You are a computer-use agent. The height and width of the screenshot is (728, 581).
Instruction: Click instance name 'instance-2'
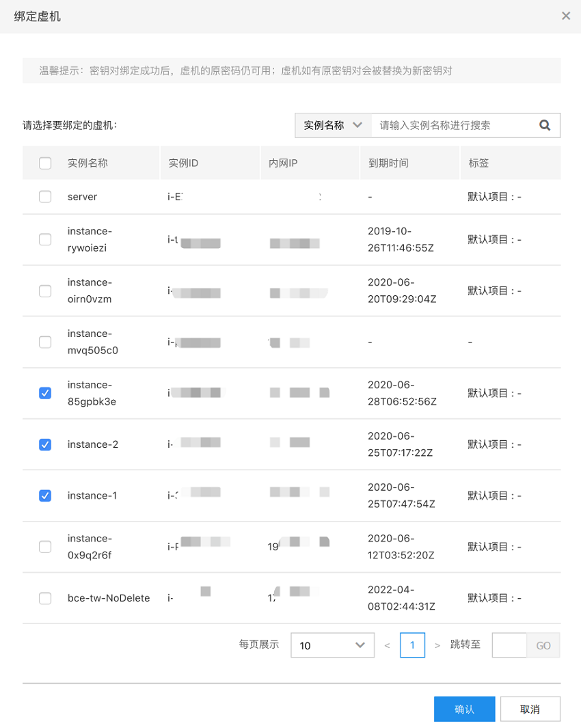[93, 444]
